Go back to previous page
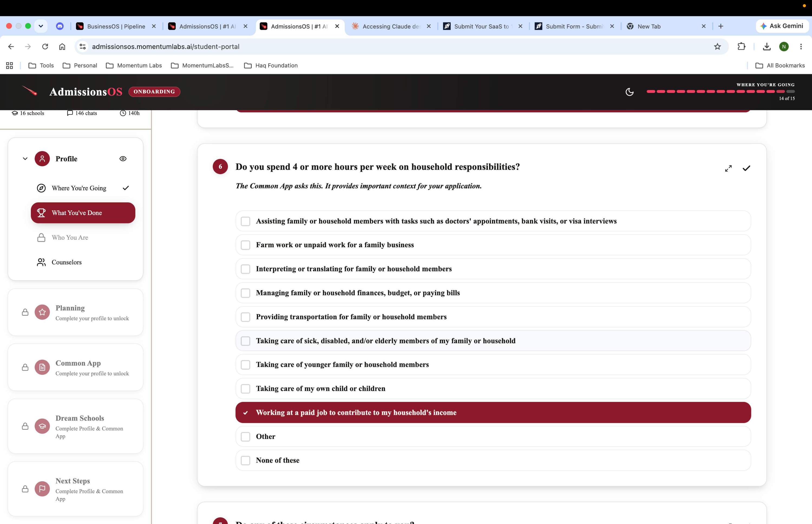 coord(11,47)
